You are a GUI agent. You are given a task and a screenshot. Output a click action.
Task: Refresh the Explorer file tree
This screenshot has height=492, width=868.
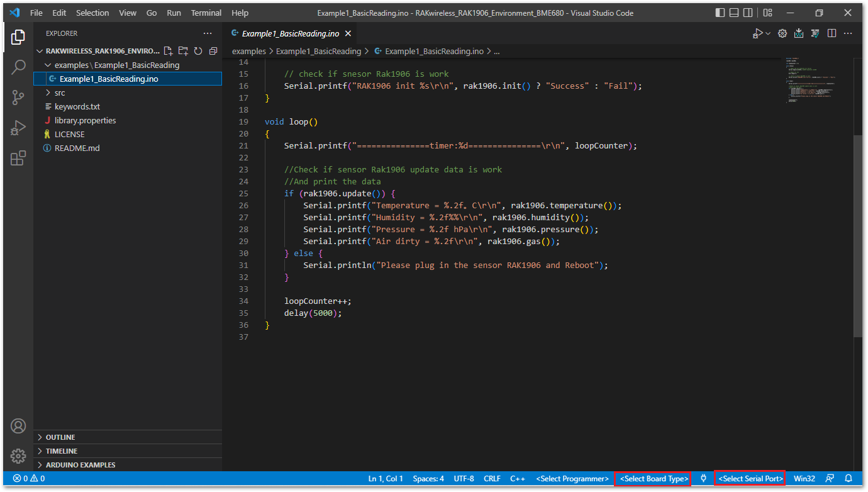pyautogui.click(x=198, y=51)
